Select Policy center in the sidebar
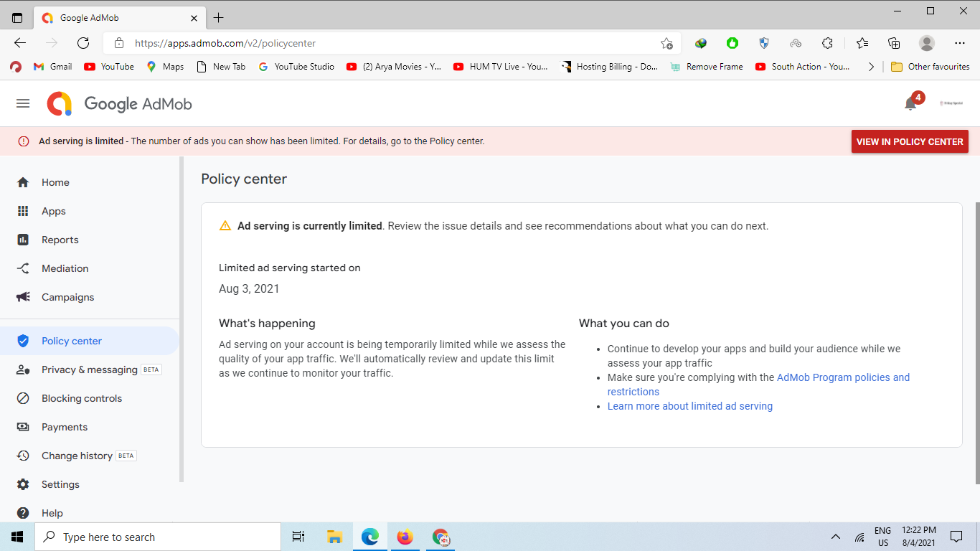This screenshot has width=980, height=551. [90, 341]
